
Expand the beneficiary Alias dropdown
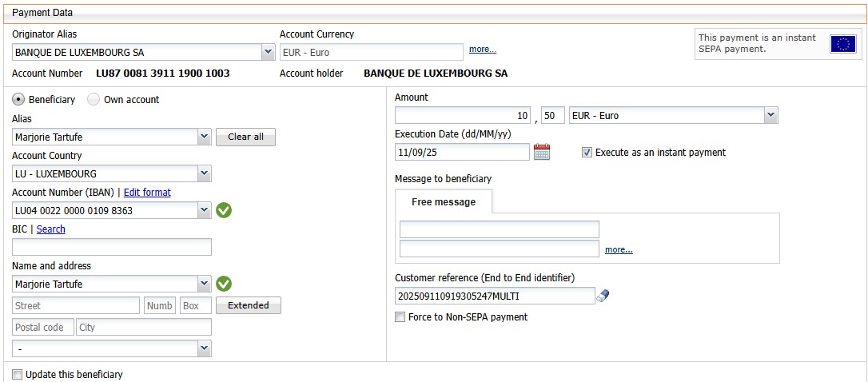point(205,137)
